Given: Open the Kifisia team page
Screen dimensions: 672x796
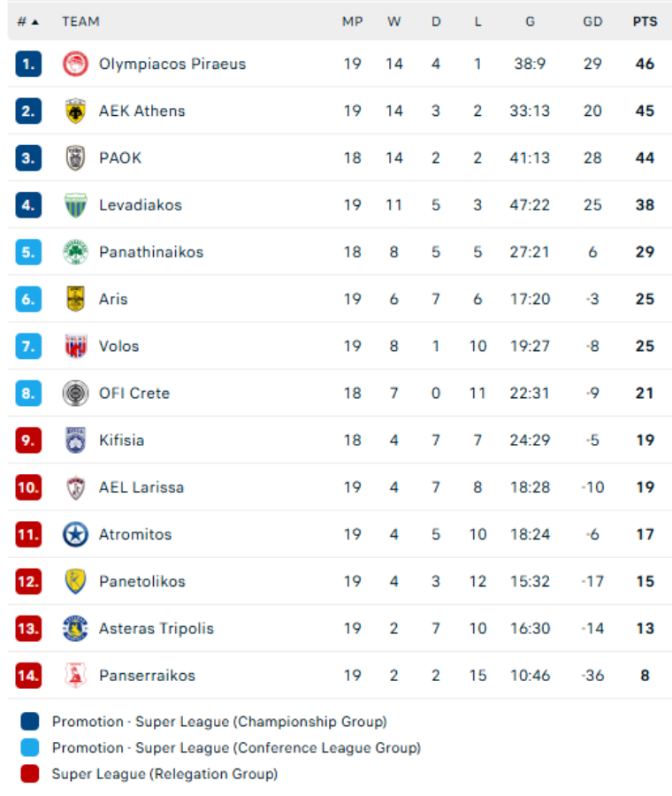Looking at the screenshot, I should tap(120, 440).
